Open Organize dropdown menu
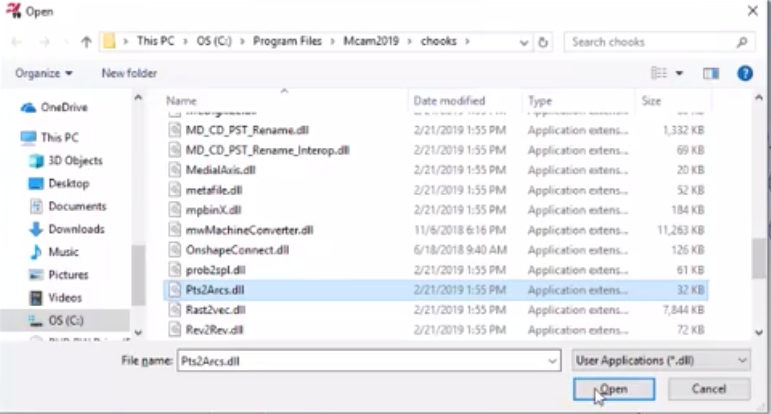This screenshot has height=414, width=771. (x=43, y=73)
